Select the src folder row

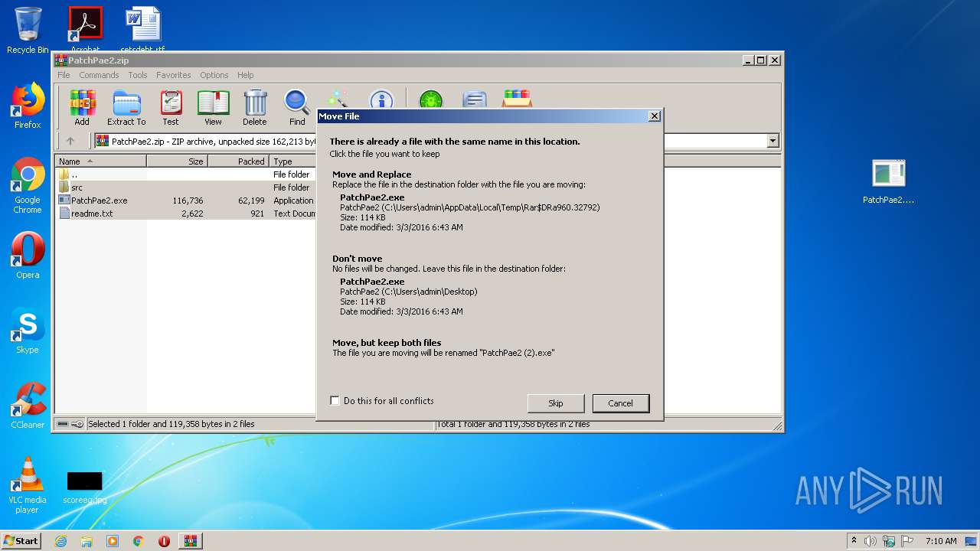pos(186,187)
